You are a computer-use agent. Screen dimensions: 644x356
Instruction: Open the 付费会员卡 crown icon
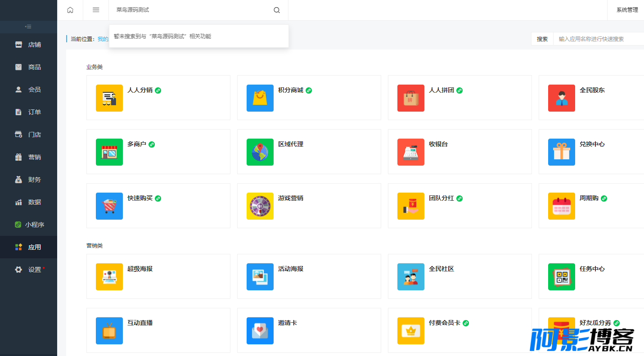coord(411,331)
